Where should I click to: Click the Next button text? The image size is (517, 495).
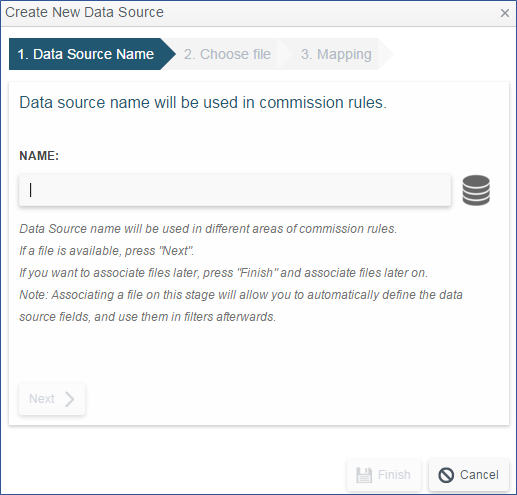[42, 399]
